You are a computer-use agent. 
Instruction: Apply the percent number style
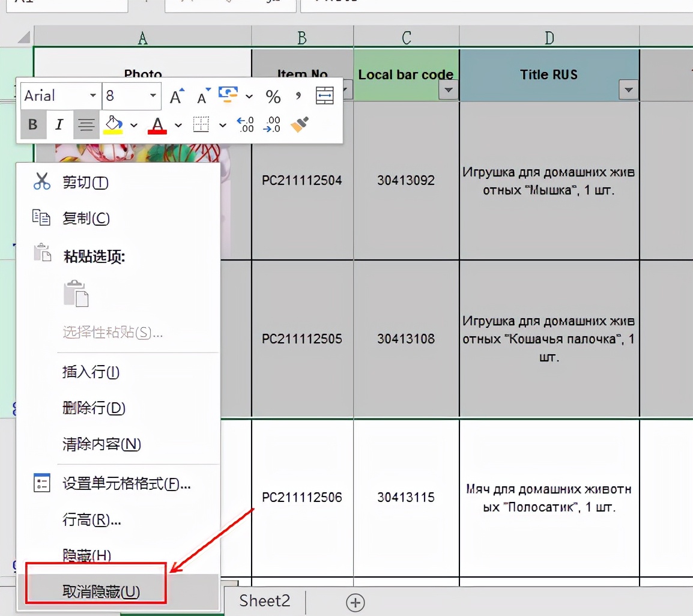[x=273, y=96]
